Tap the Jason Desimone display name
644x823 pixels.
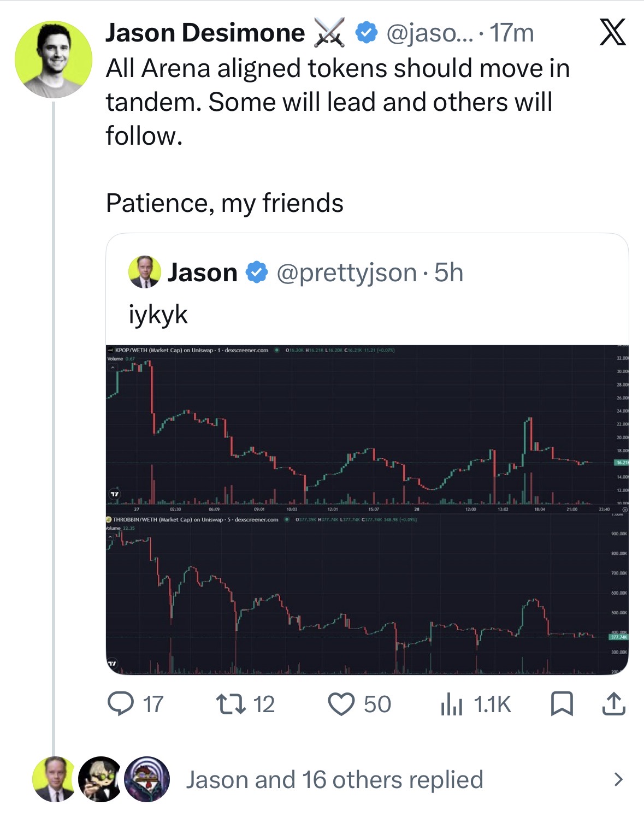pyautogui.click(x=205, y=33)
